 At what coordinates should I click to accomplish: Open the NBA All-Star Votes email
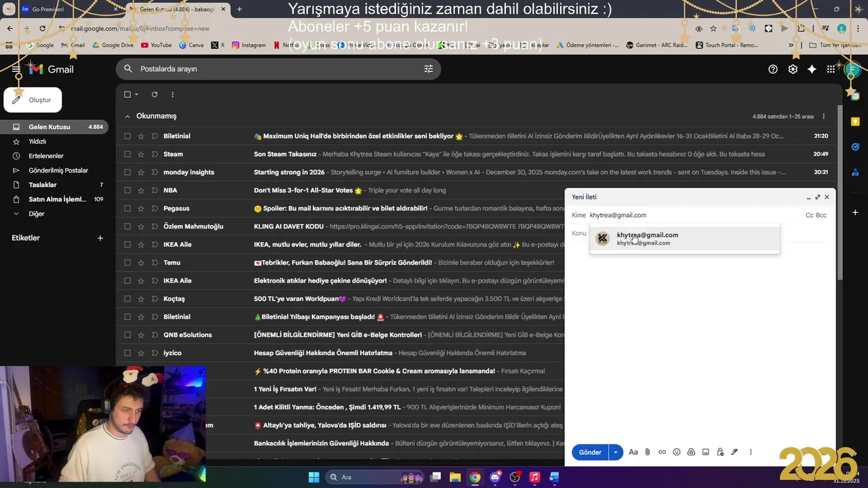coord(475,190)
